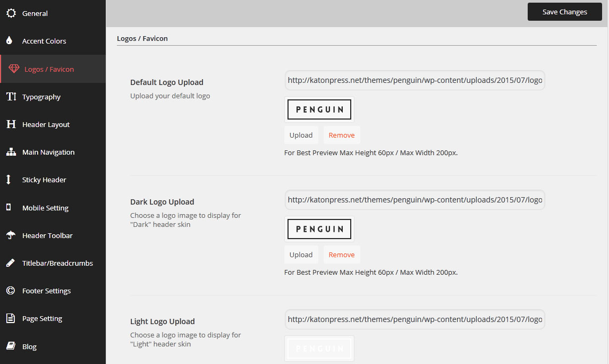The image size is (609, 364).
Task: Upload a new dark logo
Action: pyautogui.click(x=301, y=255)
